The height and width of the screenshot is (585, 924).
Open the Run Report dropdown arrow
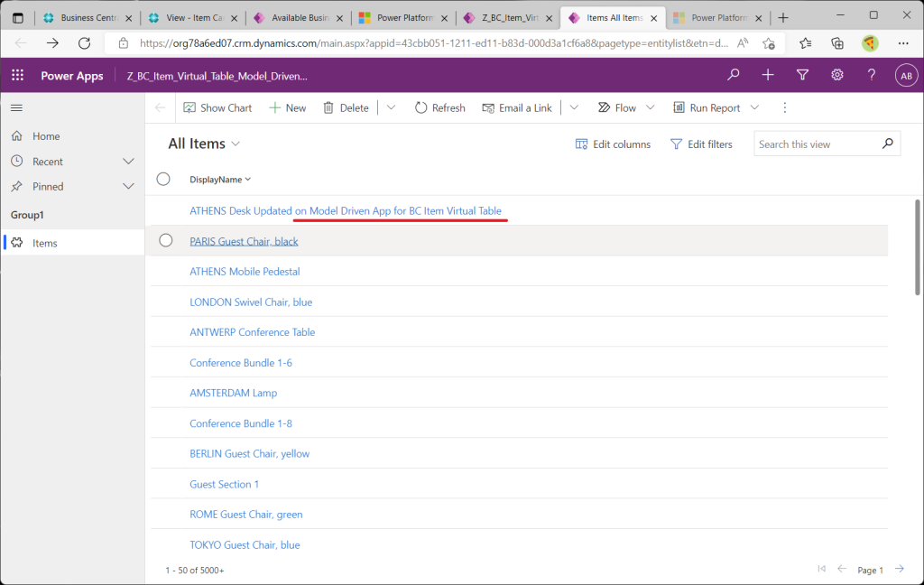[x=754, y=107]
